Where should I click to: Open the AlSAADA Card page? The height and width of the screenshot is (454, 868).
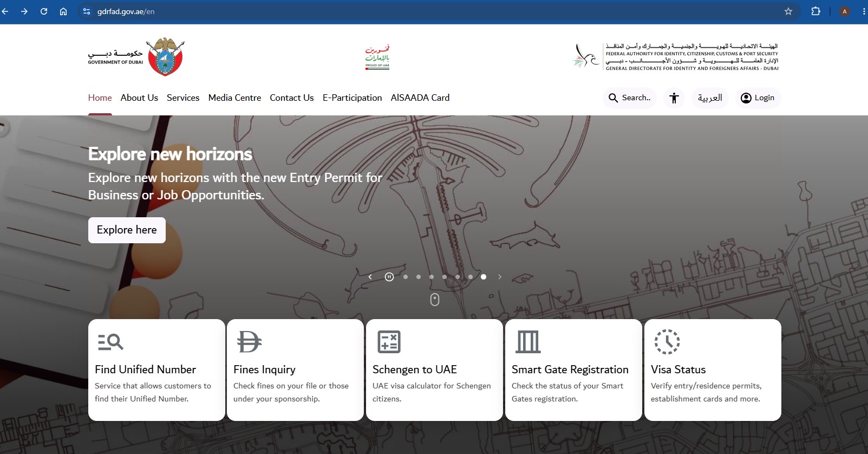[420, 98]
